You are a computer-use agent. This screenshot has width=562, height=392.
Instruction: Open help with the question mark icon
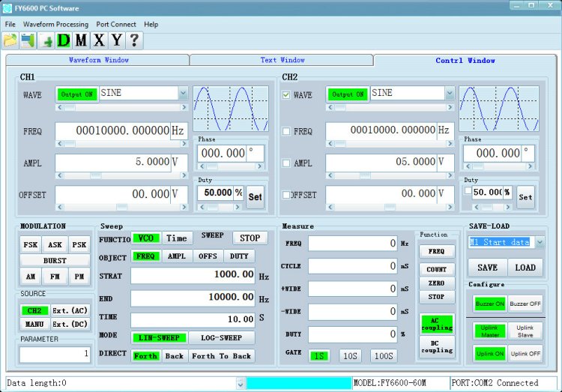(135, 40)
